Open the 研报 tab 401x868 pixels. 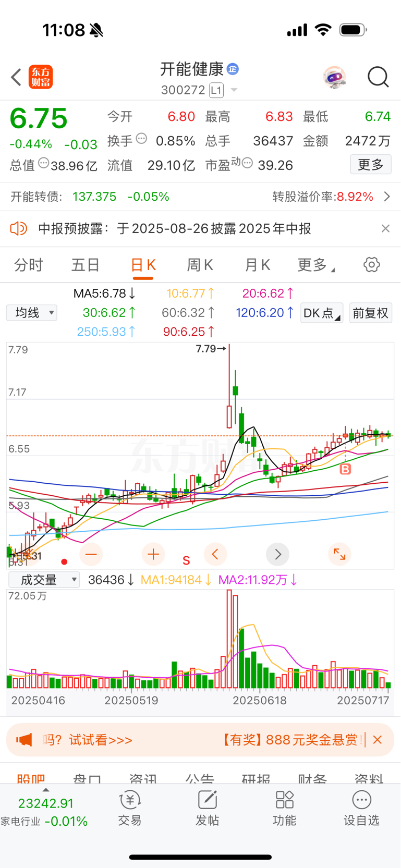pos(256,778)
